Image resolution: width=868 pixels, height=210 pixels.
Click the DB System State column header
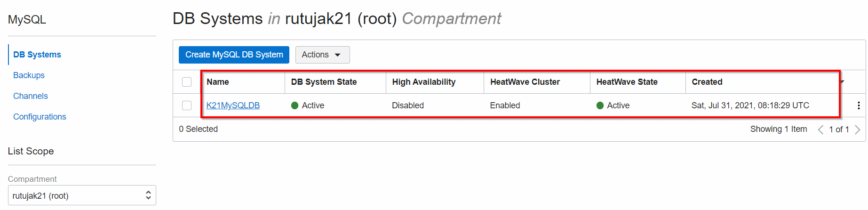tap(324, 82)
